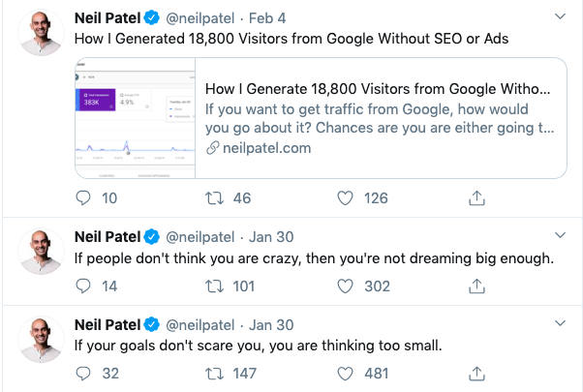Share the 'dreaming big enough' tweet
The width and height of the screenshot is (583, 392).
coord(476,286)
